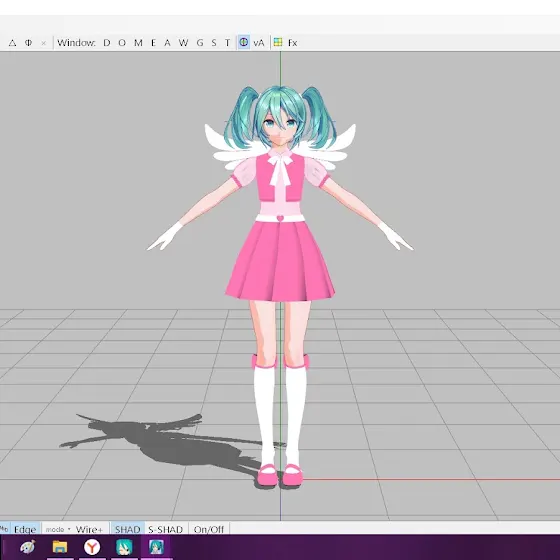Click the colored grid icon
The image size is (560, 560).
[278, 42]
